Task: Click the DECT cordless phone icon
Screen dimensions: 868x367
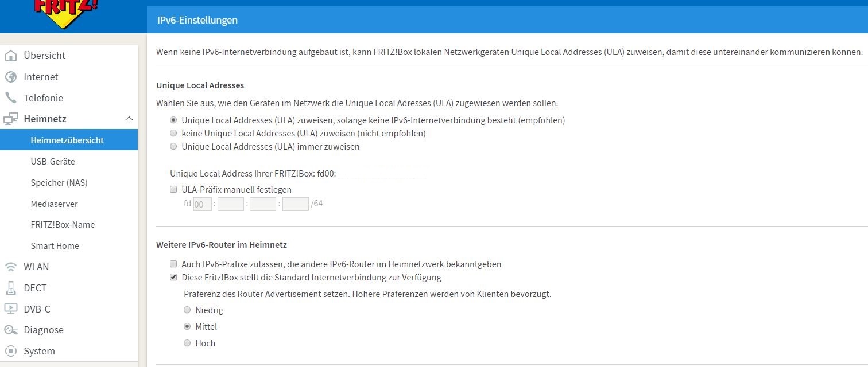Action: click(10, 288)
